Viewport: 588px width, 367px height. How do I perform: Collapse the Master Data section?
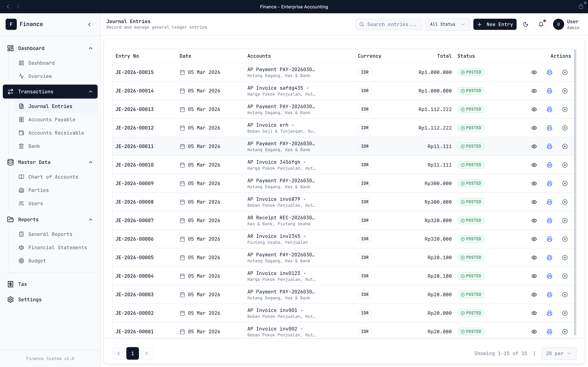point(91,162)
